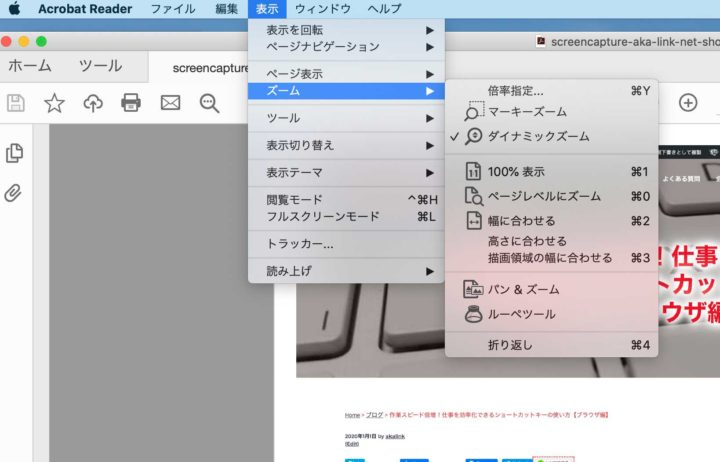Toggle the checked ダイナミックズーム option
Image resolution: width=720 pixels, height=462 pixels.
click(551, 136)
